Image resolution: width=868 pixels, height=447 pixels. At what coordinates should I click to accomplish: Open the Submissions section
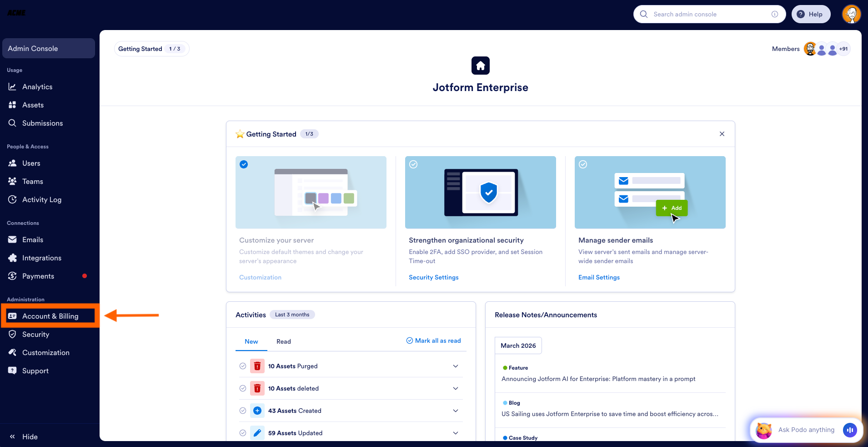click(x=43, y=123)
